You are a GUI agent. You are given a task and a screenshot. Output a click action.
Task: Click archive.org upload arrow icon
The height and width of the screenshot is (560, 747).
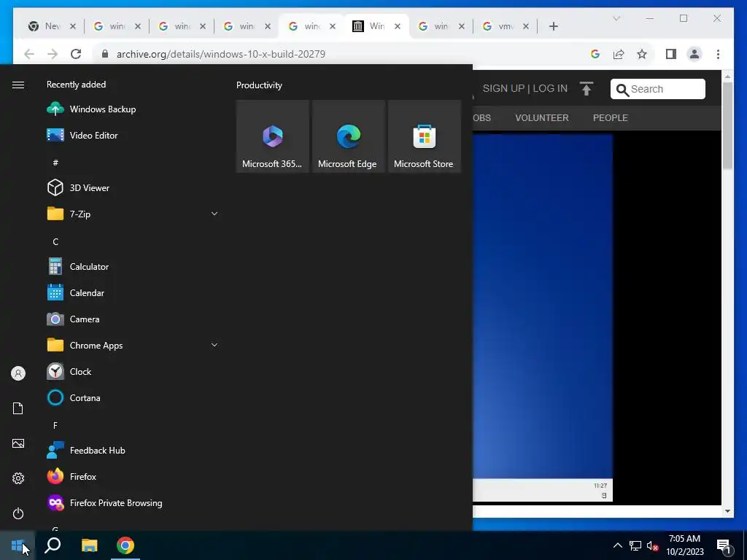coord(587,88)
